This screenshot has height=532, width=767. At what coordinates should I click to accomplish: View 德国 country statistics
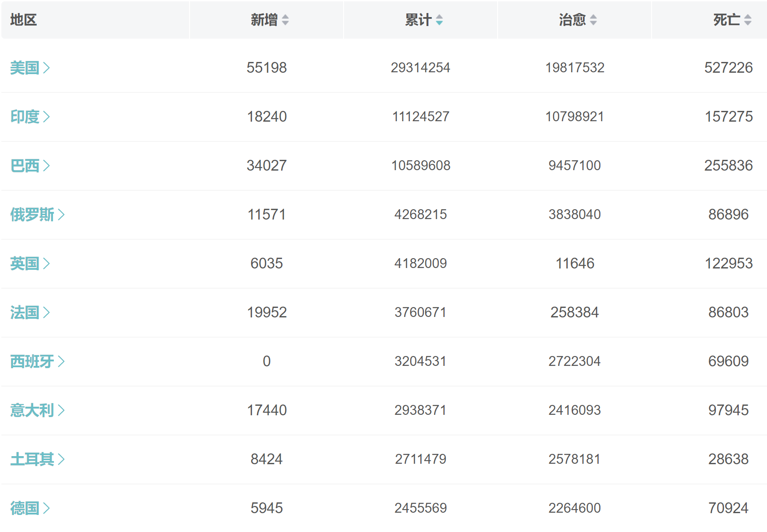tap(30, 508)
